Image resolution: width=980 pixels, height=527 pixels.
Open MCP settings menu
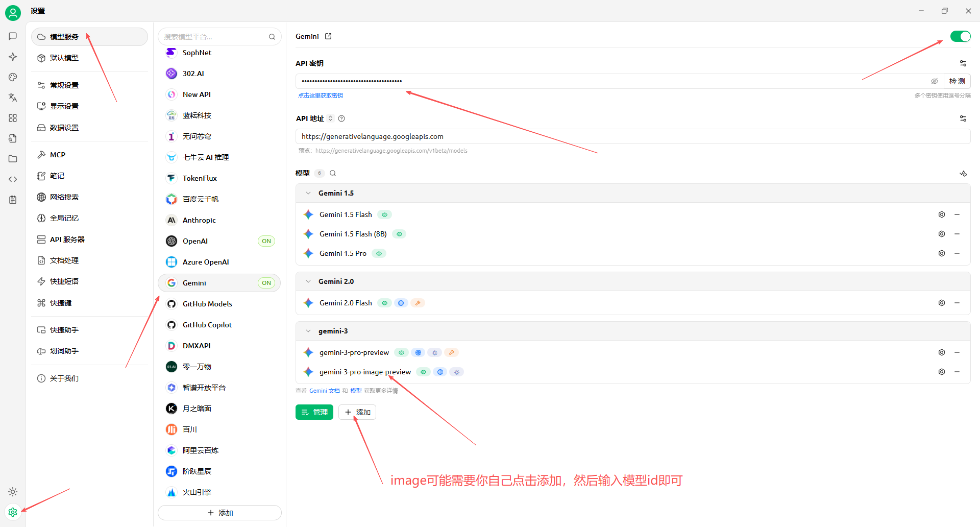(x=89, y=155)
